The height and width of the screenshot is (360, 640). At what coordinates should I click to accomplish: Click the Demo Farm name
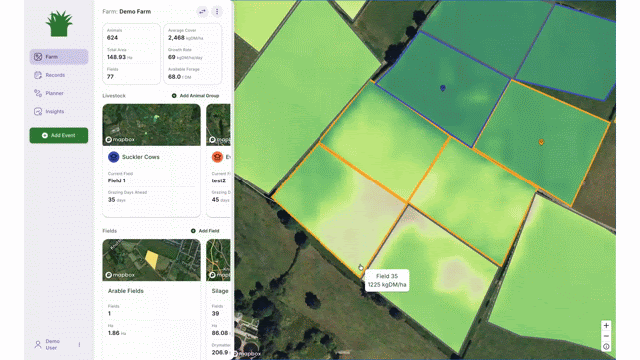point(135,11)
